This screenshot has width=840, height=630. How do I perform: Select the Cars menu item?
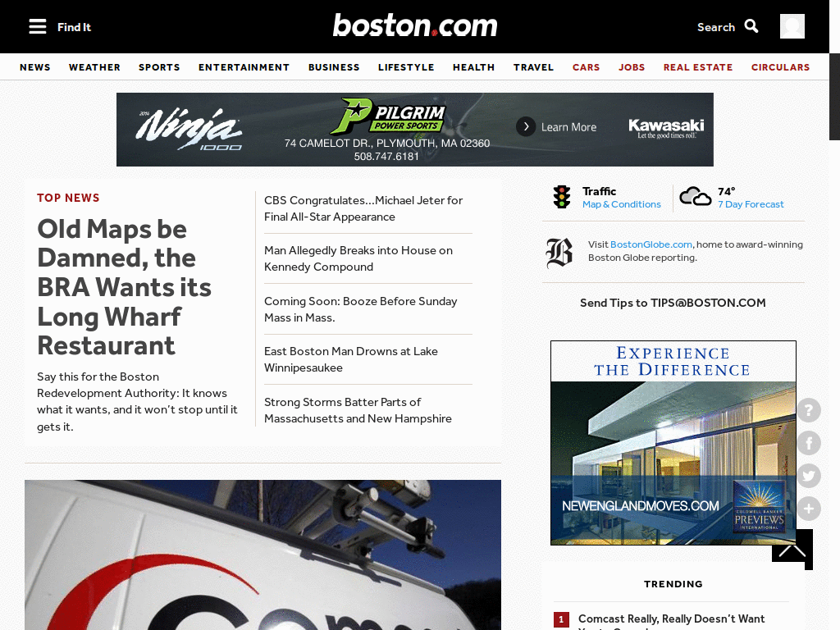[586, 67]
